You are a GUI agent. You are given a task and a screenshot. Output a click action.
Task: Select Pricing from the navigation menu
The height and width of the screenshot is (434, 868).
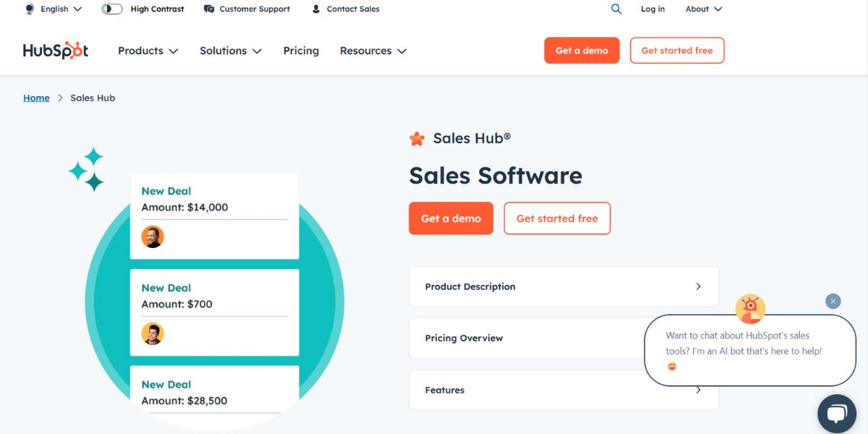coord(301,51)
